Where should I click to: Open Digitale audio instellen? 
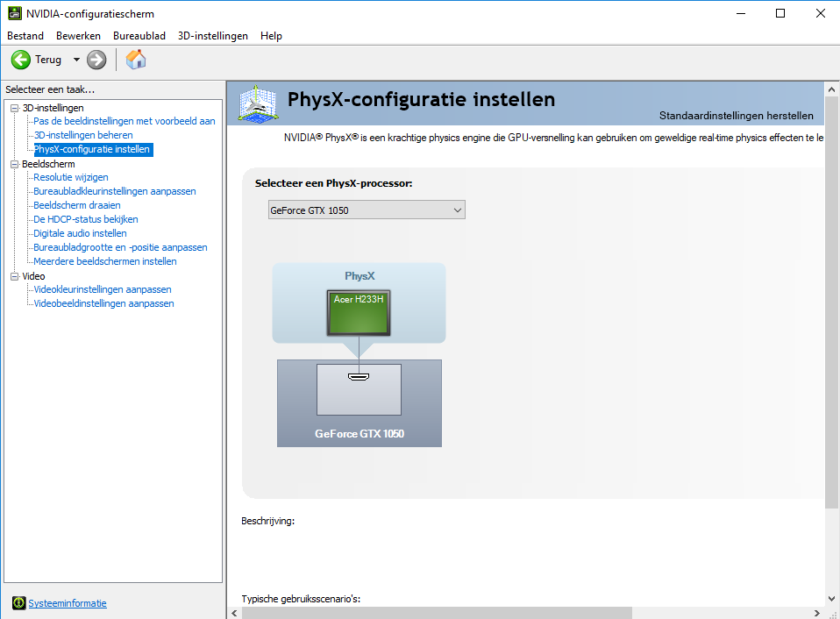coord(80,233)
